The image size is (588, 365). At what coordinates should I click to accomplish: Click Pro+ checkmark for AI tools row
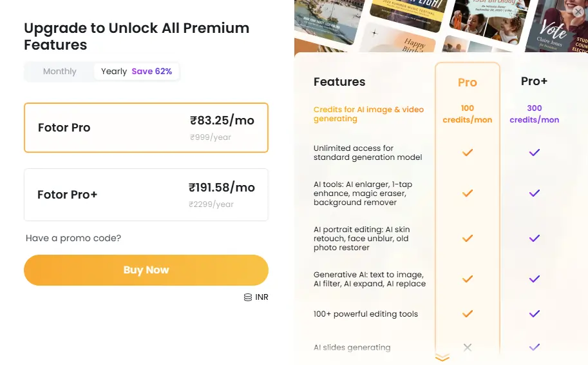point(534,193)
